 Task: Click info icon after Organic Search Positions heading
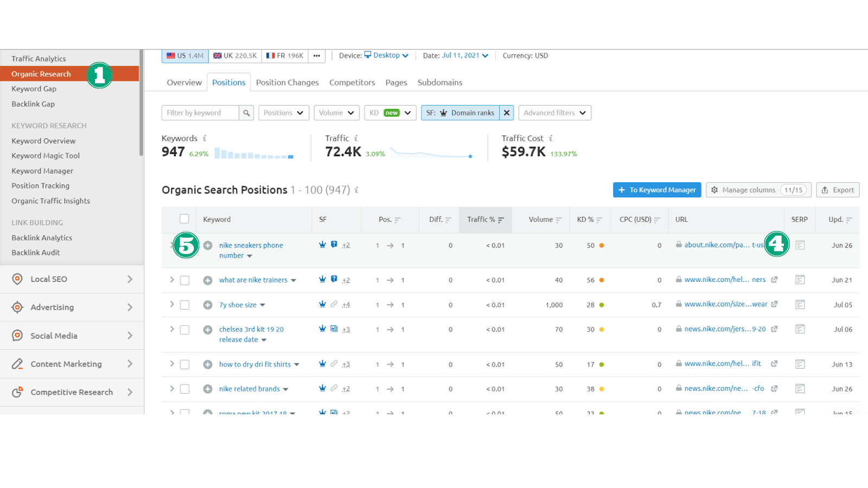point(356,190)
